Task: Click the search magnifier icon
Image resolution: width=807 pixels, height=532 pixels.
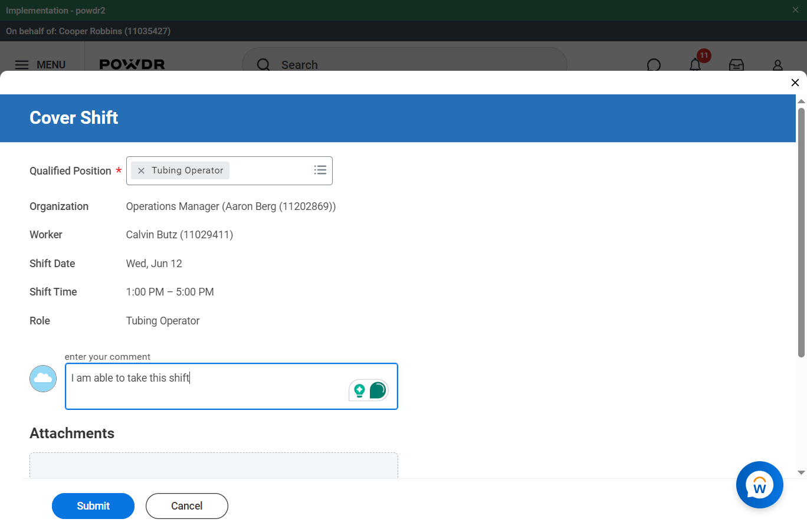Action: tap(264, 65)
